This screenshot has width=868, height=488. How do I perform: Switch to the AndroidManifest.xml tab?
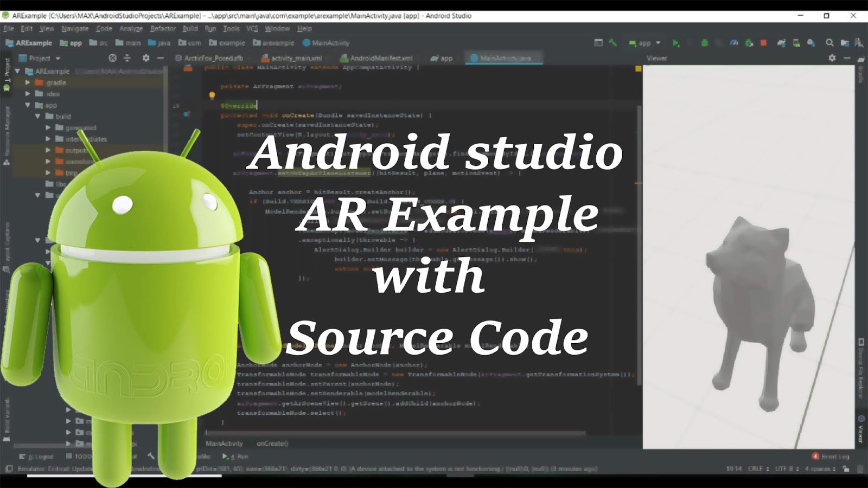point(381,57)
